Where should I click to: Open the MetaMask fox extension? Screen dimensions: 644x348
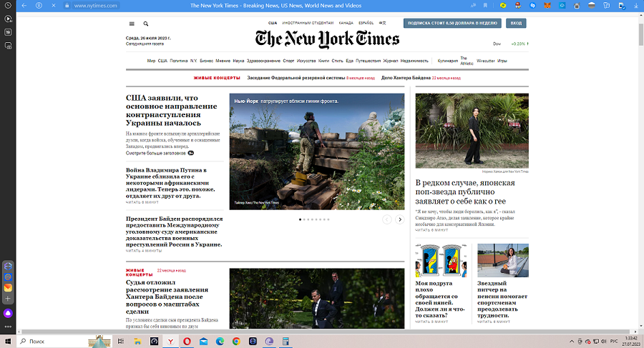547,5
